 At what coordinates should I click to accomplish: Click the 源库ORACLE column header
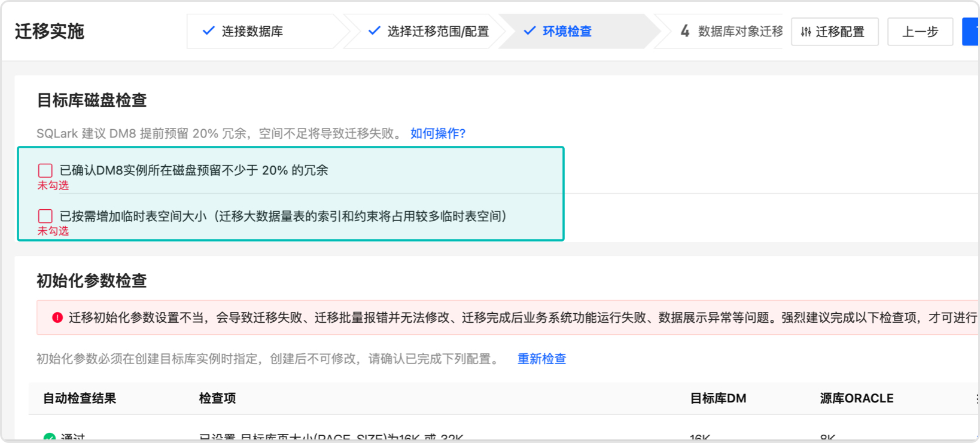[x=856, y=398]
